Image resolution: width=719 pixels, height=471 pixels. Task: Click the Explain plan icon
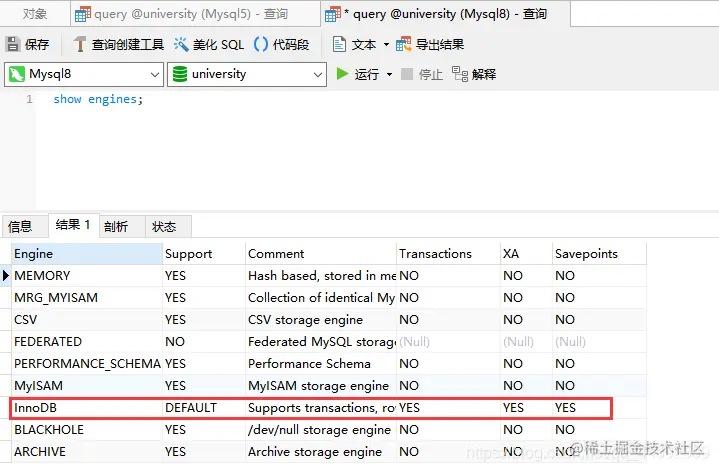[459, 74]
